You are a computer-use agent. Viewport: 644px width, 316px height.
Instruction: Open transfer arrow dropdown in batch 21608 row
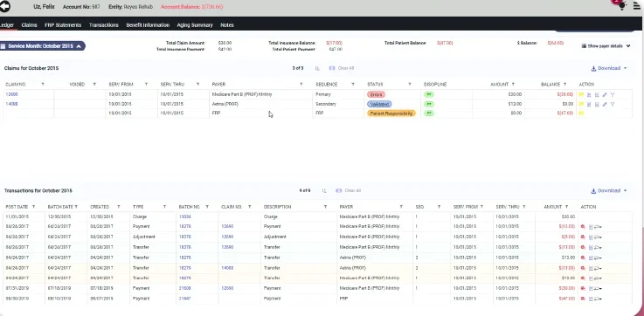598,288
